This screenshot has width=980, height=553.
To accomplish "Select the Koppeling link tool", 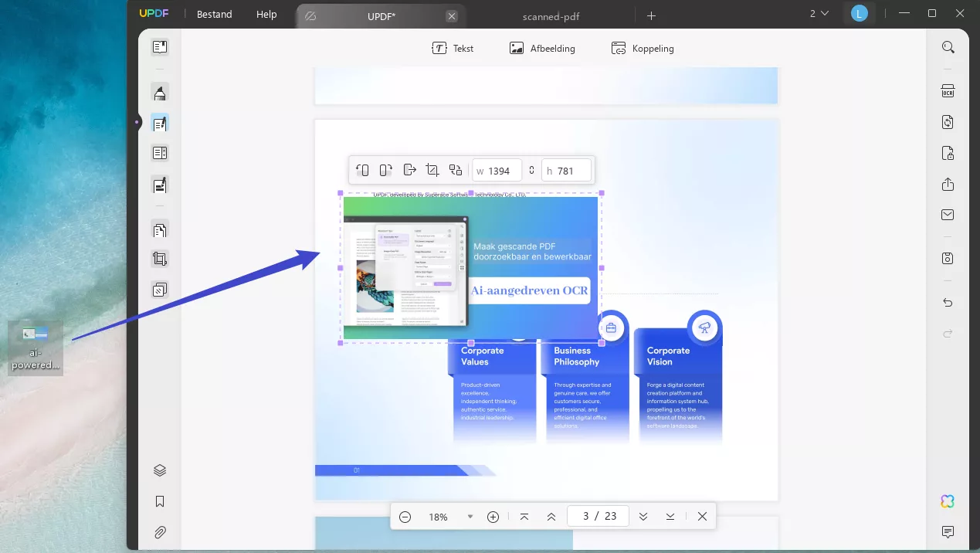I will (x=643, y=48).
